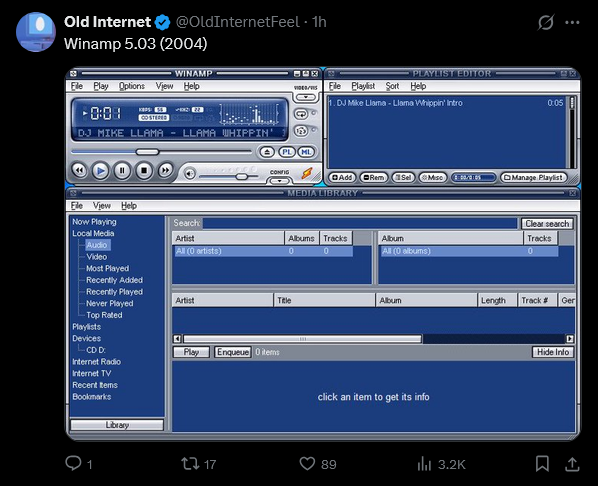Mute using the speaker volume icon
Image resolution: width=598 pixels, height=486 pixels.
tap(189, 174)
